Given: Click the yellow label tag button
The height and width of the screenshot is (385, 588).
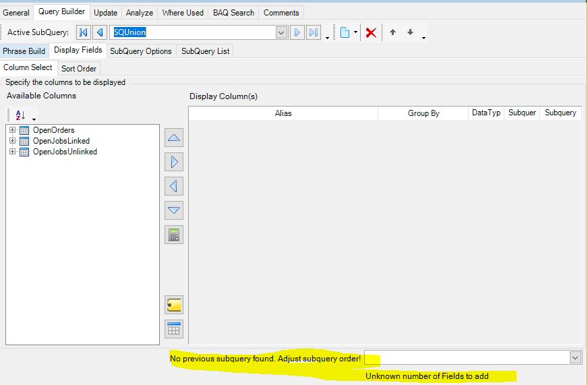Looking at the screenshot, I should [173, 305].
